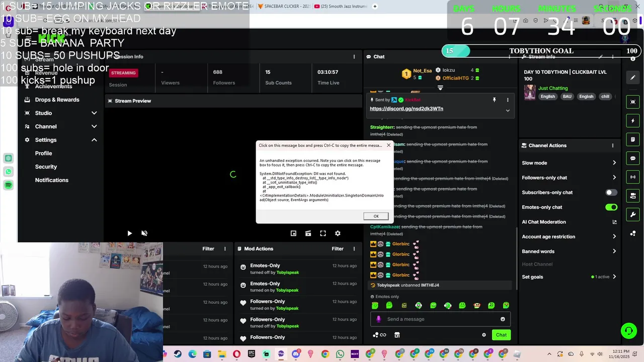Toggle theater mode in stream preview
Viewport: 644px width, 362px height.
(x=308, y=233)
